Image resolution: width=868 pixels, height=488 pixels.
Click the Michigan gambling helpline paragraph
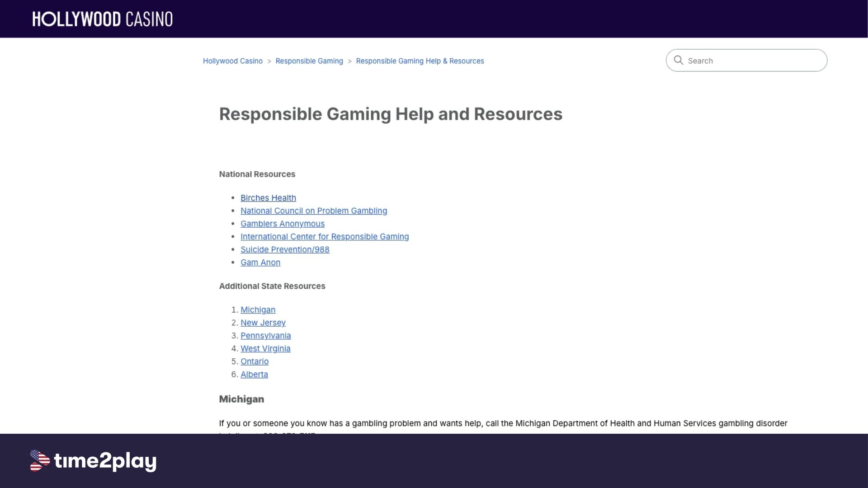pos(503,427)
